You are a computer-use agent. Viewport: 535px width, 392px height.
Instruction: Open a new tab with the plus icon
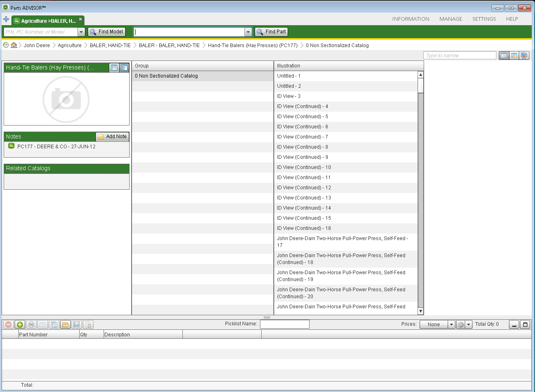pos(6,19)
